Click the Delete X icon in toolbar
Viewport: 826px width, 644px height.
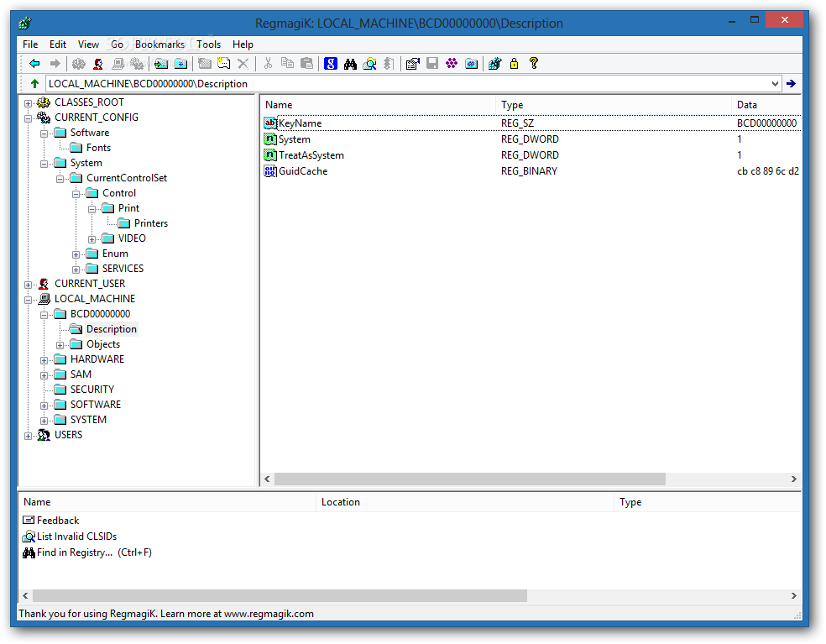coord(243,64)
